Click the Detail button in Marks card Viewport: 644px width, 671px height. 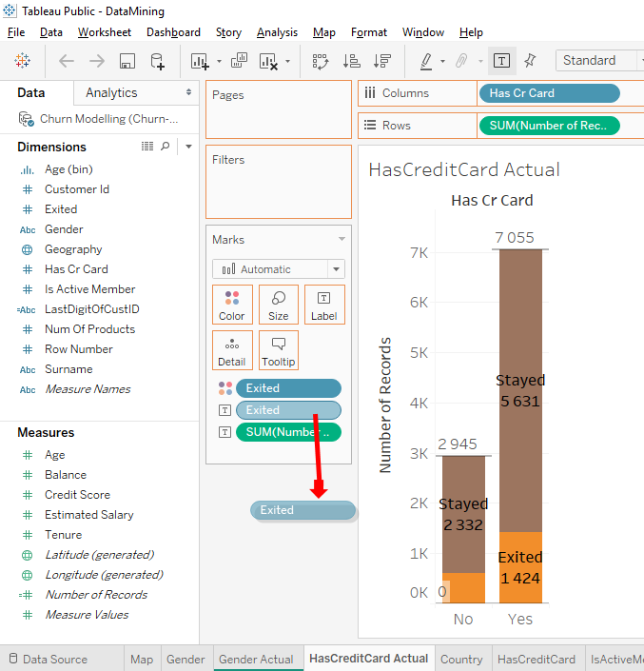click(232, 350)
